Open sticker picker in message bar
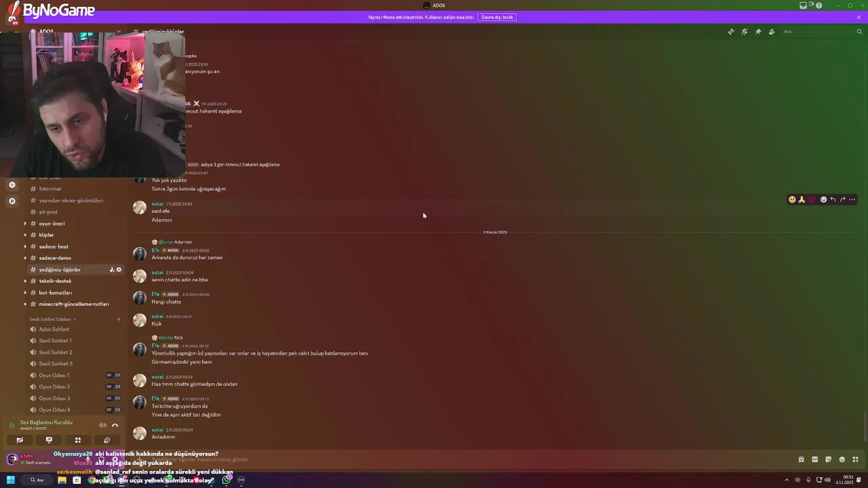Screen dimensions: 868x488 click(x=828, y=460)
